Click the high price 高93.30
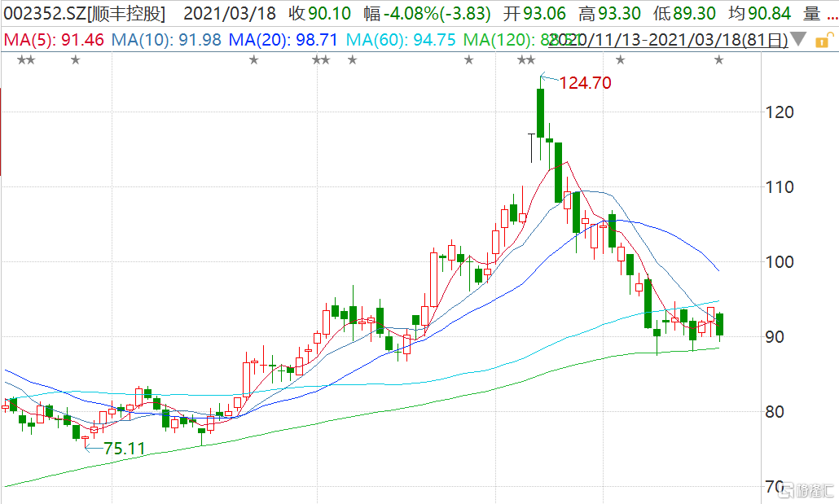 click(609, 13)
